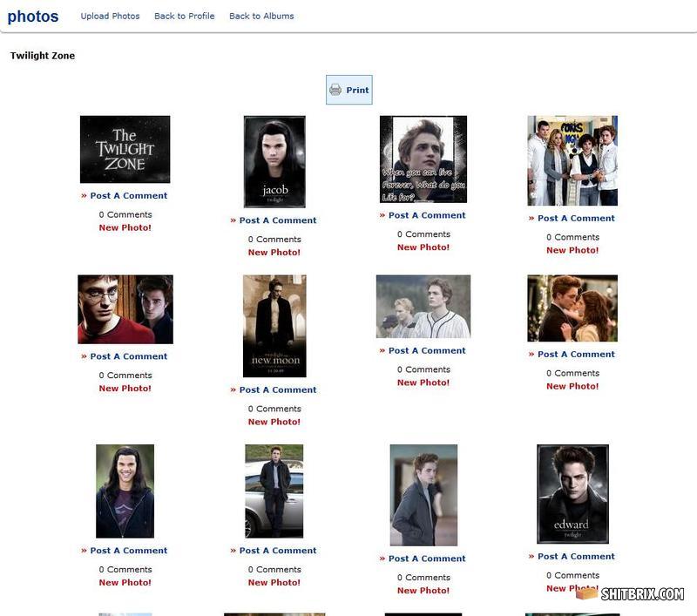Open the group photo with Forks sign
Viewport: 697px width, 616px height.
click(572, 160)
